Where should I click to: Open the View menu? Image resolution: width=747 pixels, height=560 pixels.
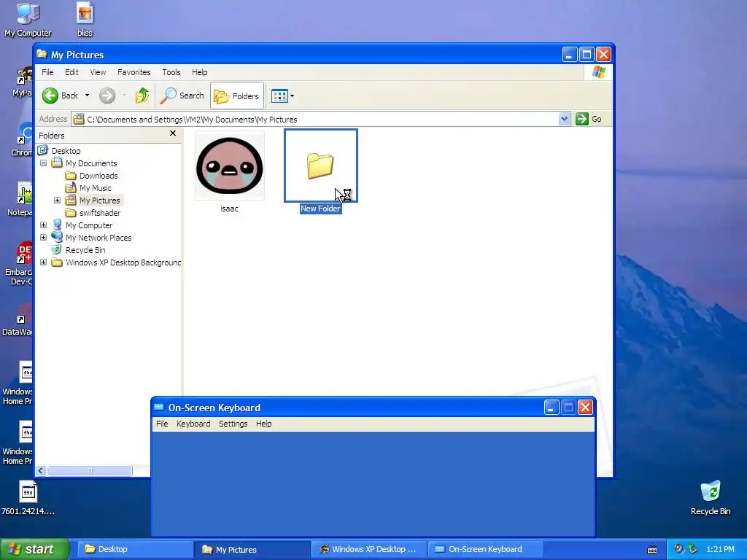(98, 72)
